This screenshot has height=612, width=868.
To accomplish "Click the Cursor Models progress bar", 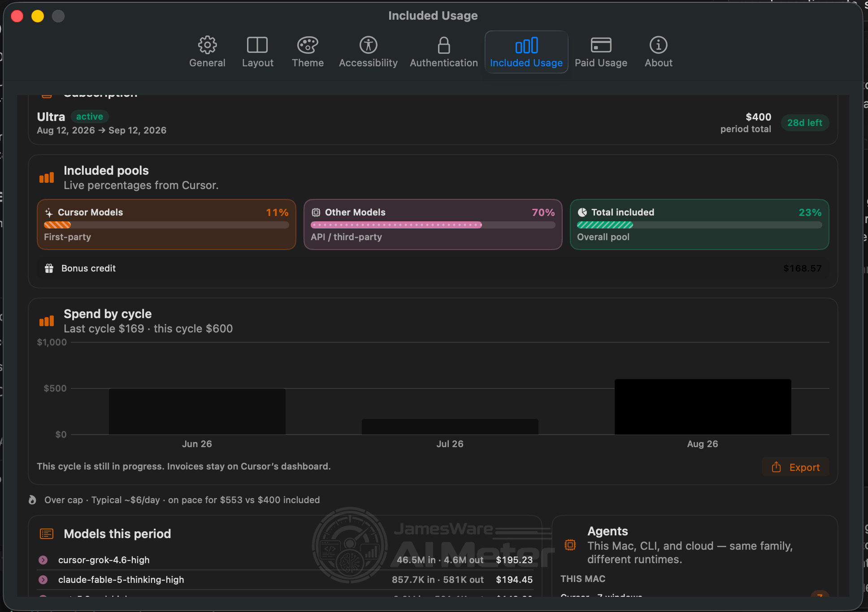I will click(166, 225).
